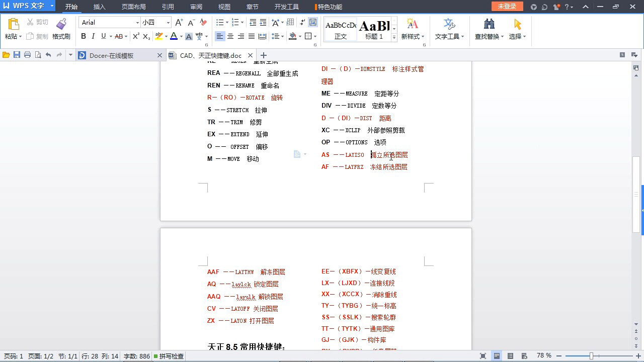Expand the styles gallery more arrow
The image size is (644, 362).
coord(394,37)
